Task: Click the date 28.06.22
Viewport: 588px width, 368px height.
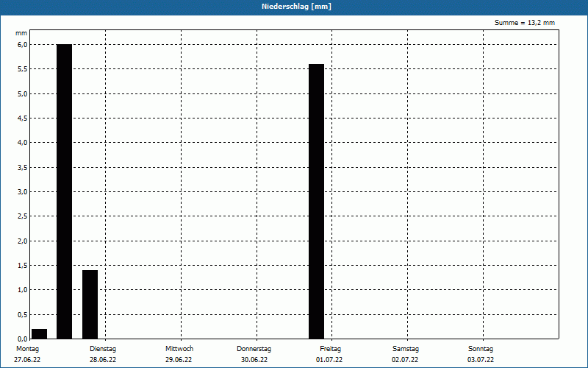Action: tap(103, 359)
